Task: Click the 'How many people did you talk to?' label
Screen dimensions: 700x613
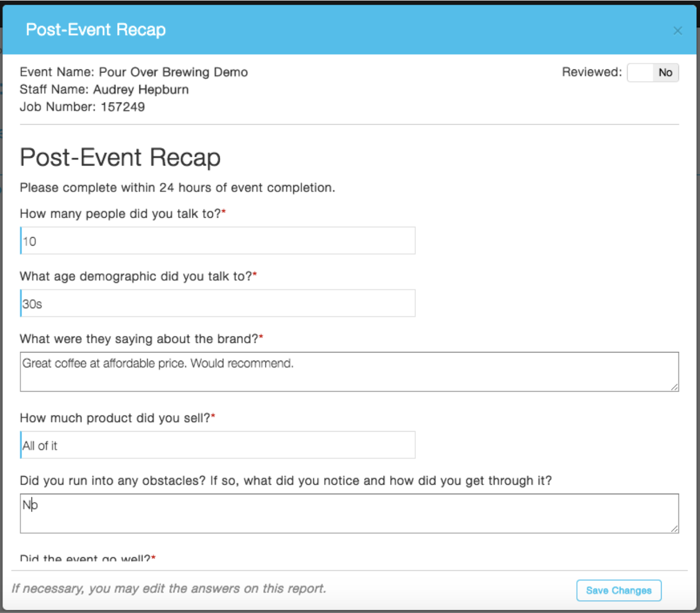Action: pyautogui.click(x=120, y=213)
